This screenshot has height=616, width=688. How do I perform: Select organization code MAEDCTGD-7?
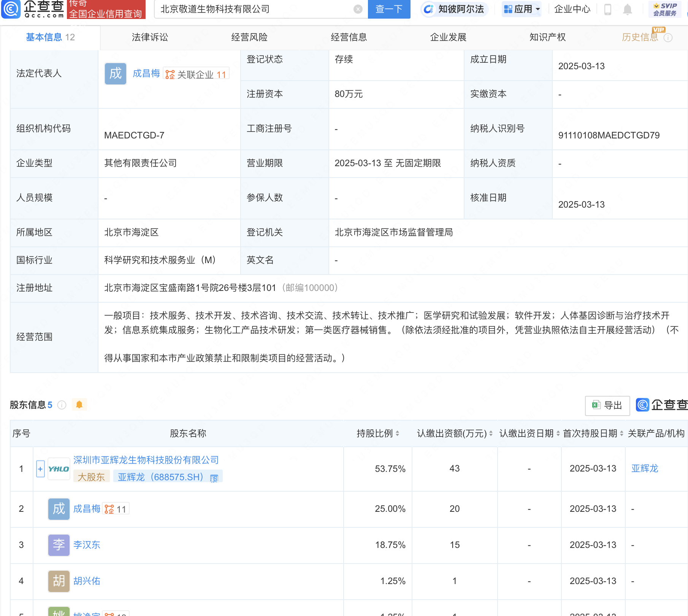pos(134,135)
